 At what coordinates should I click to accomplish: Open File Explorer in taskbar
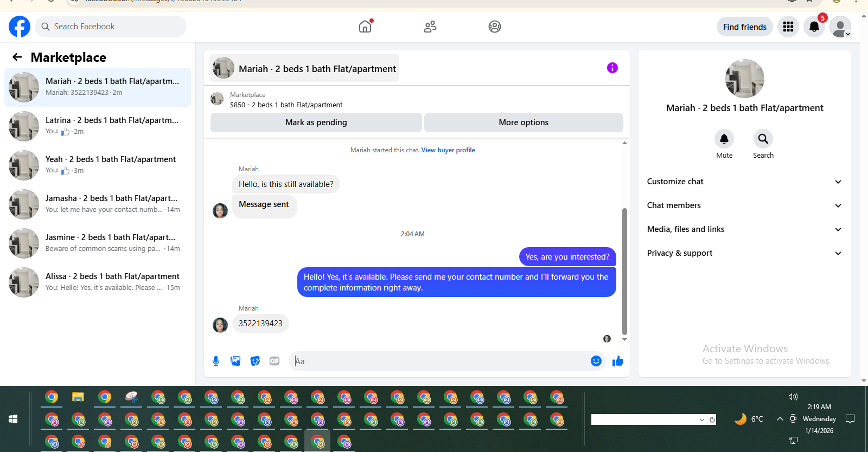coord(78,397)
